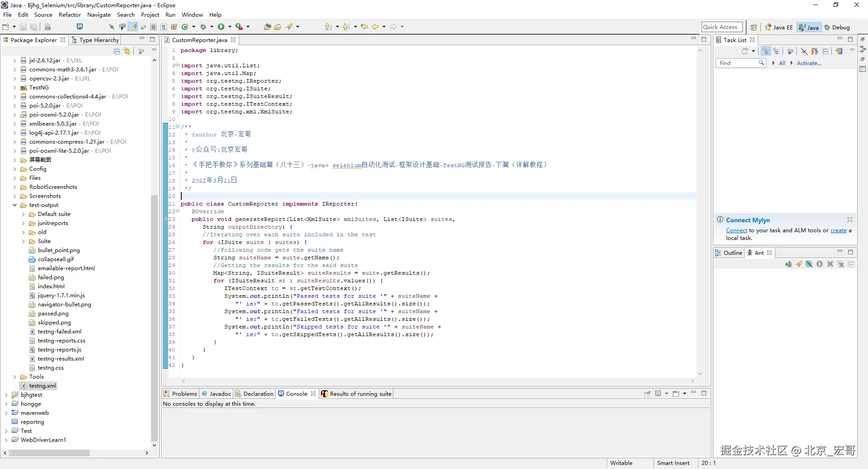
Task: Collapse the test-output folder
Action: click(14, 205)
